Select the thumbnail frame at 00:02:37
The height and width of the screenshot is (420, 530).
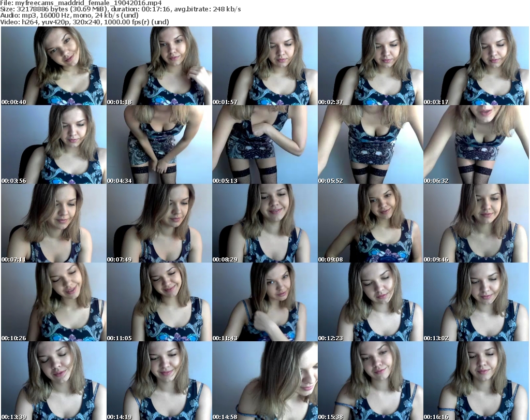coord(370,66)
